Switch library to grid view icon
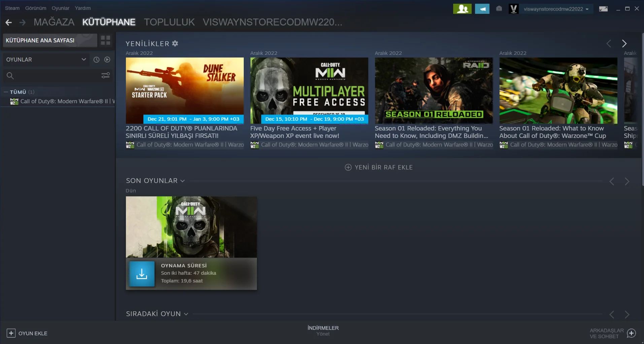Screen dimensions: 644x344 (105, 40)
